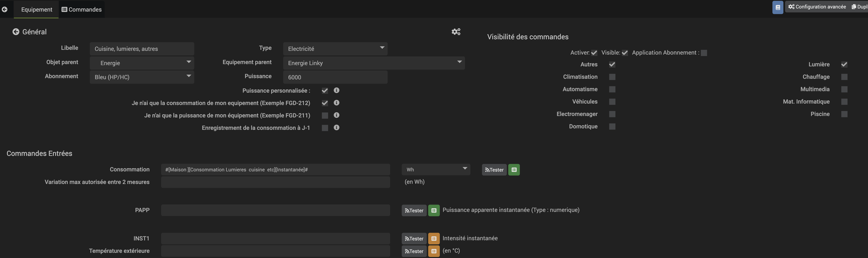Image resolution: width=868 pixels, height=258 pixels.
Task: Switch to the Commandes tab
Action: click(82, 10)
